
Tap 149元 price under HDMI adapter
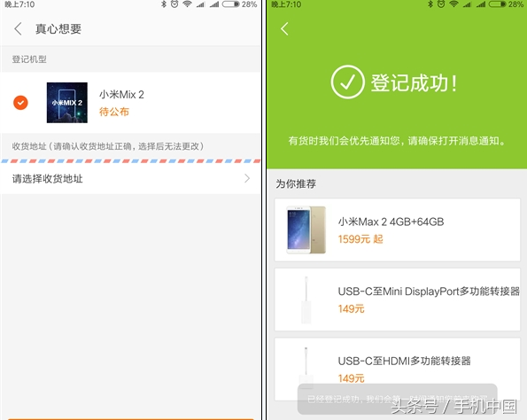(x=351, y=378)
